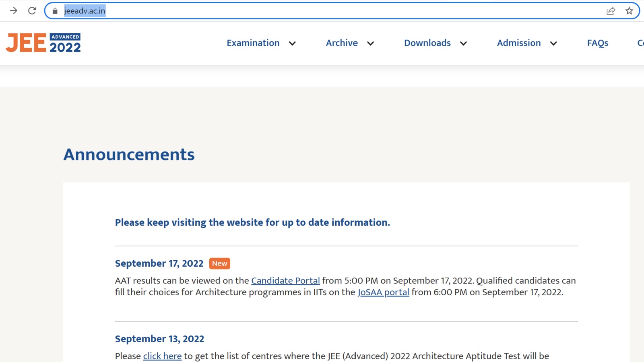Open the Admission menu

click(x=519, y=43)
